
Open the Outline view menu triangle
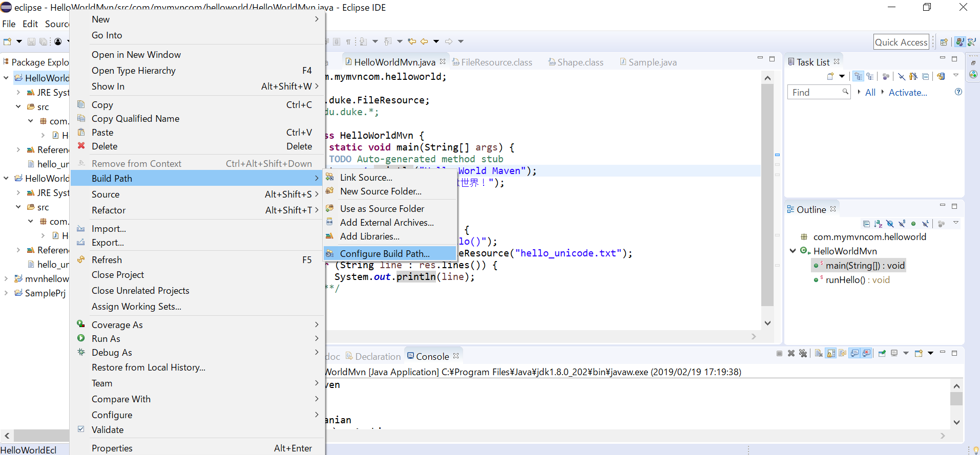[956, 223]
